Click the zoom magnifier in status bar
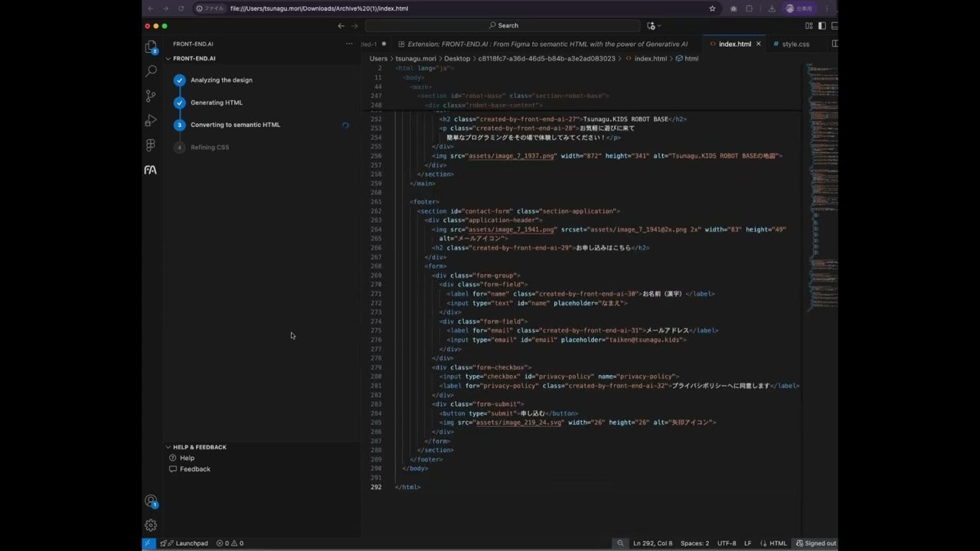The height and width of the screenshot is (551, 980). [x=620, y=543]
